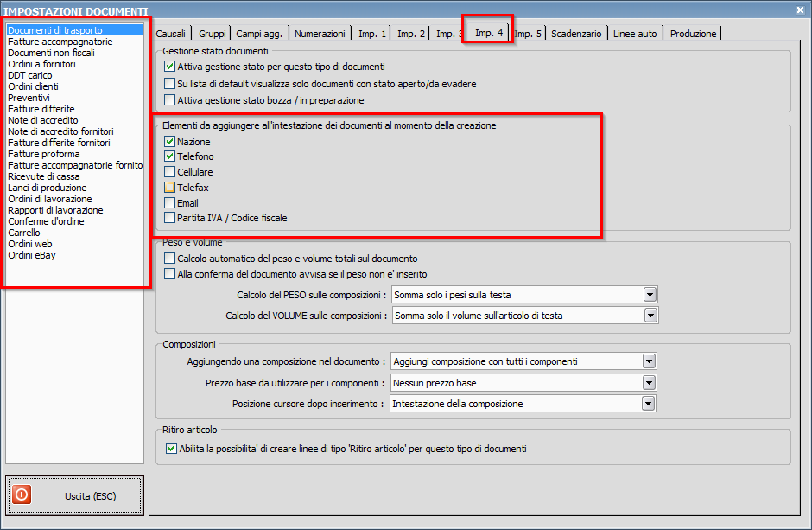This screenshot has width=812, height=530.
Task: Switch to the Causali tab
Action: [x=171, y=34]
